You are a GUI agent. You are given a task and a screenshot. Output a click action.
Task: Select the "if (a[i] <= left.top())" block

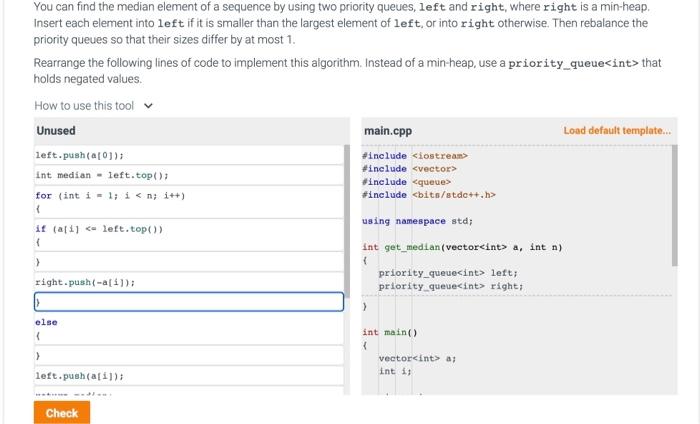click(99, 228)
